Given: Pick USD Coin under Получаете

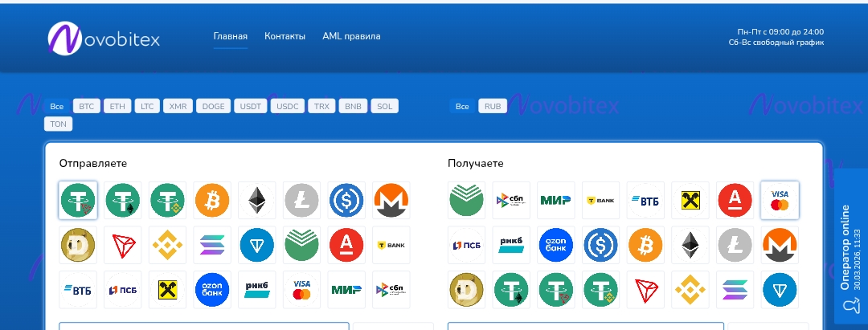Looking at the screenshot, I should pos(600,245).
